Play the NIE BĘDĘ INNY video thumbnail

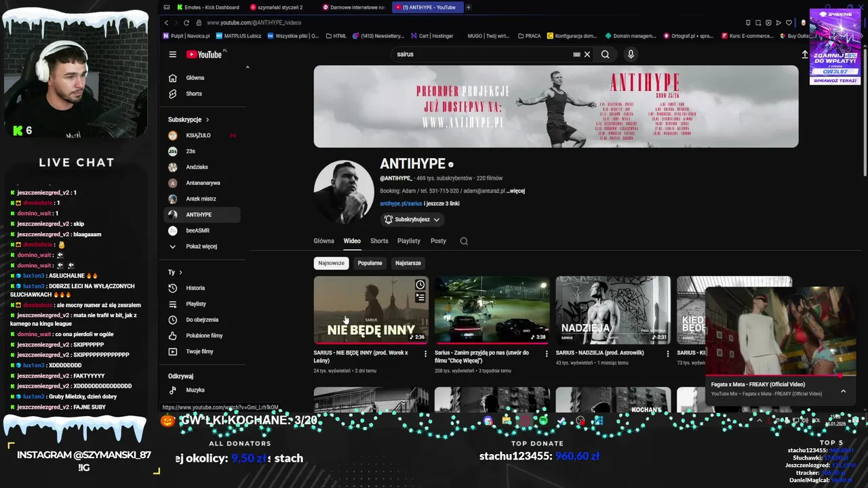click(x=371, y=310)
